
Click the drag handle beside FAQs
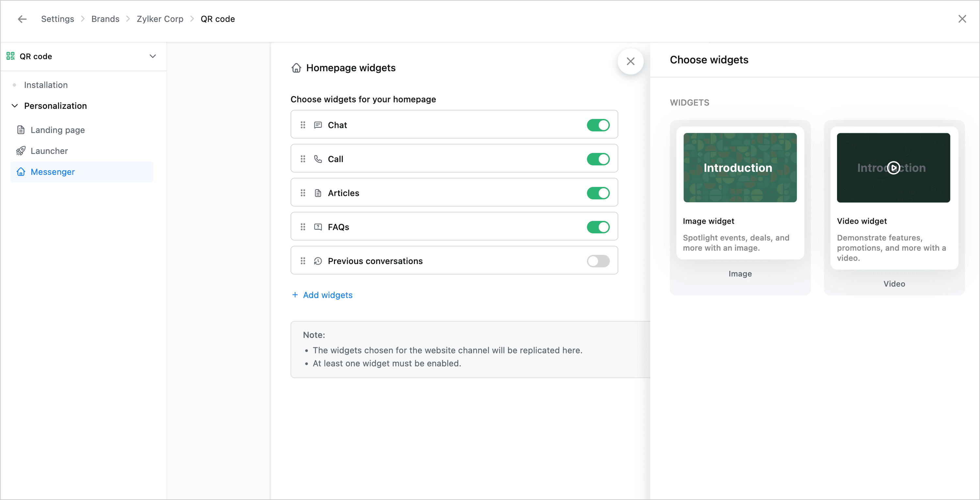click(x=303, y=227)
